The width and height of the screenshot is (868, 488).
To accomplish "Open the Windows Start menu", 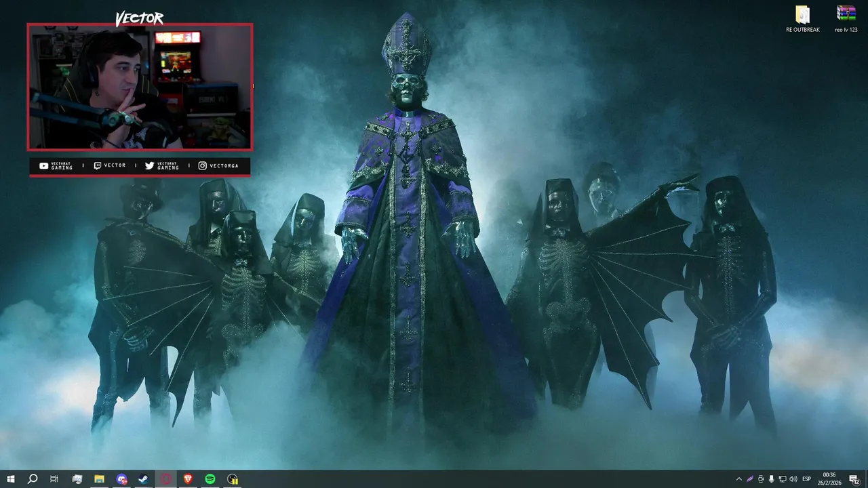I will 11,479.
